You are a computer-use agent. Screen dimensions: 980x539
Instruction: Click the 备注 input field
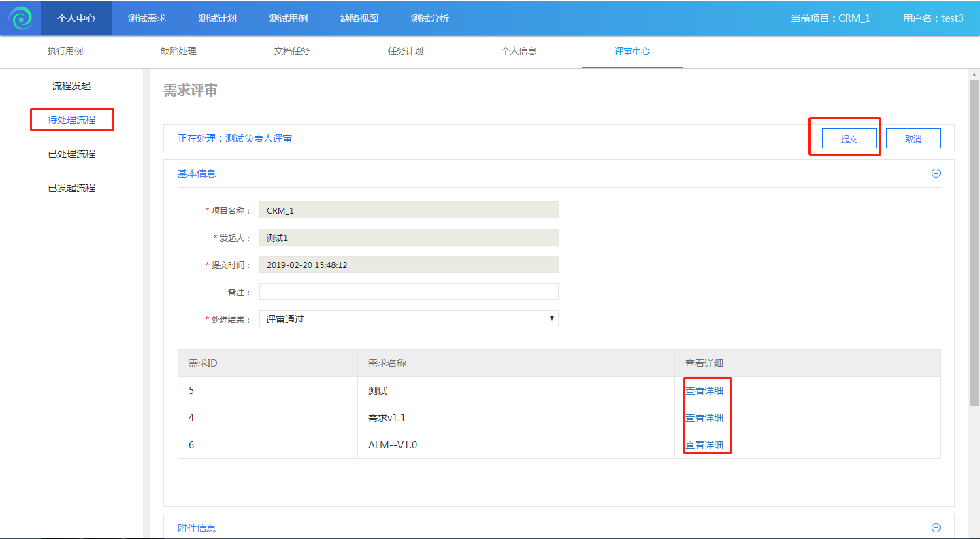(408, 292)
